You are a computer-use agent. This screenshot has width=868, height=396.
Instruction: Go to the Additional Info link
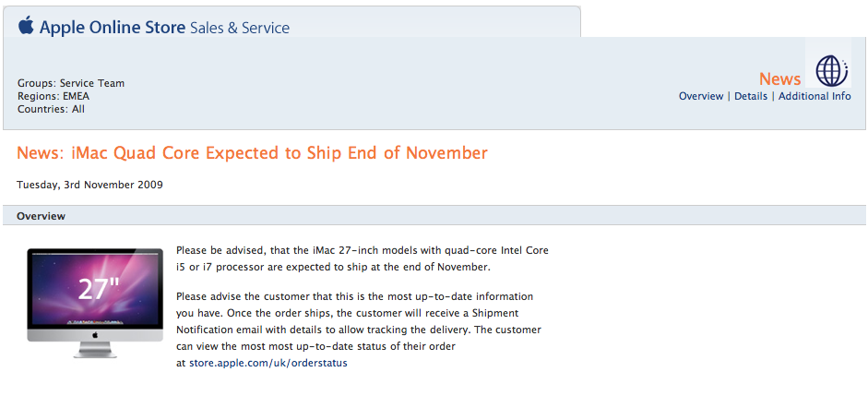tap(814, 96)
